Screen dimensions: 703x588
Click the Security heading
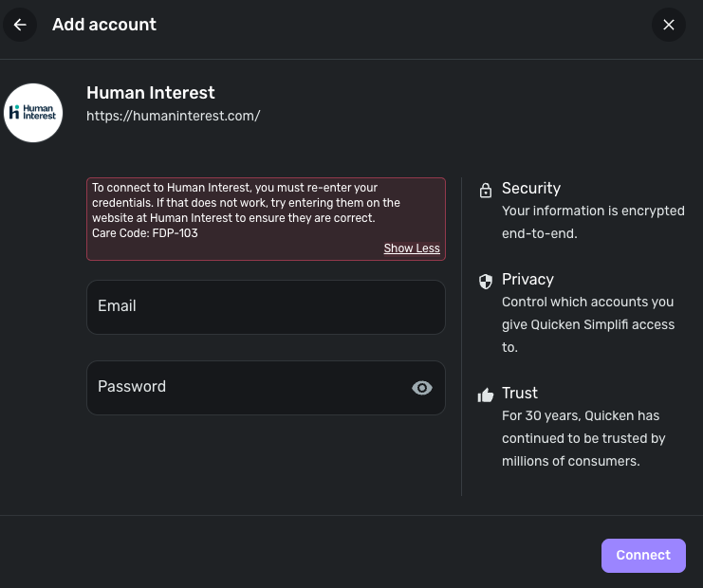click(x=531, y=188)
